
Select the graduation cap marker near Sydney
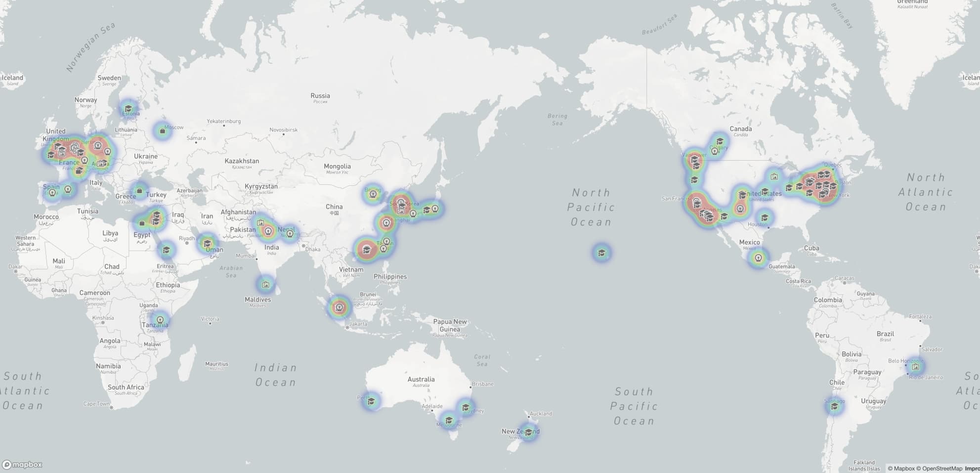tap(465, 408)
